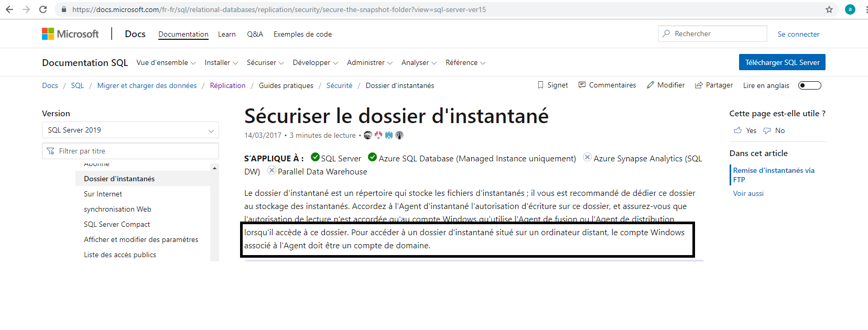Go to Migrer et charger des données breadcrumb
The height and width of the screenshot is (330, 868).
tap(147, 85)
